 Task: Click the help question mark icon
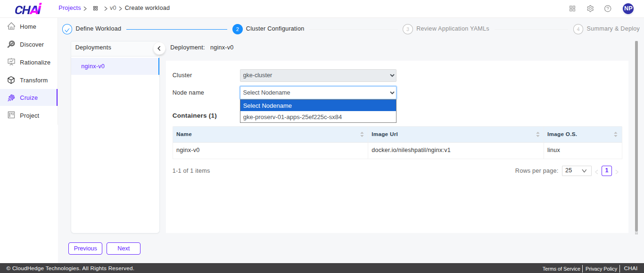[608, 8]
